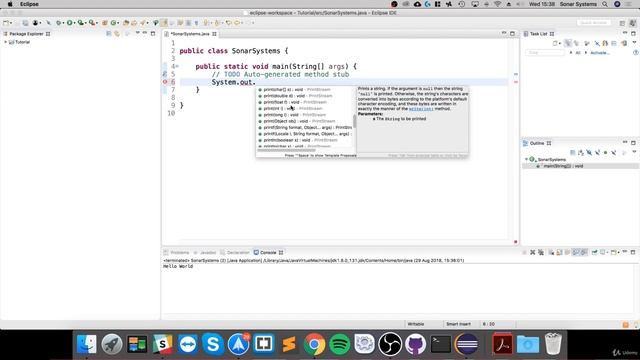Viewport: 640px width, 360px height.
Task: Switch to the Problems tab
Action: (x=177, y=253)
